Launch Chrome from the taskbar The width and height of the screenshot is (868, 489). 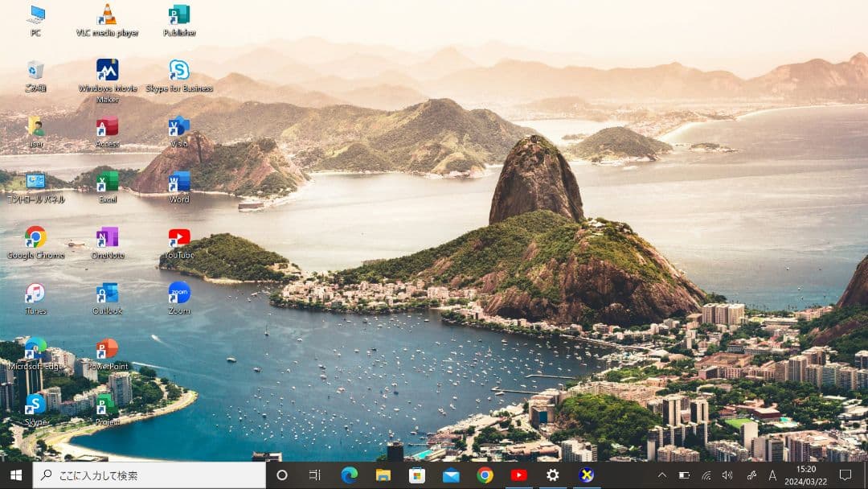coord(485,476)
